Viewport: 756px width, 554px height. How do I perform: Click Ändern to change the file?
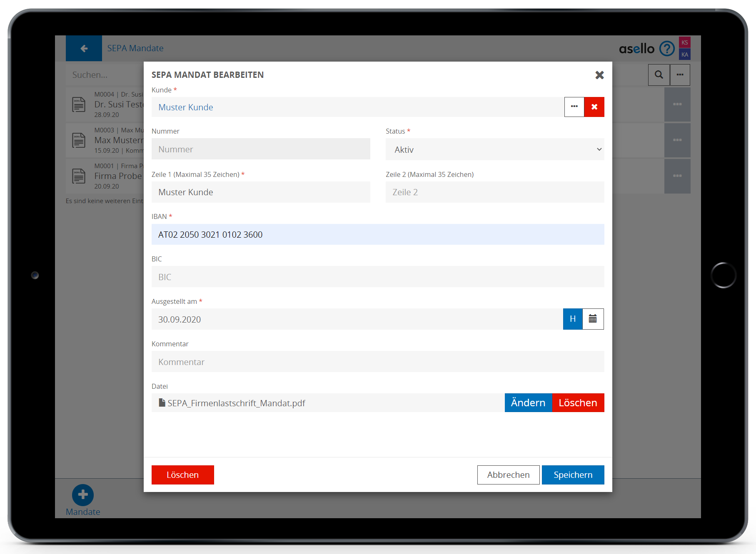click(x=528, y=403)
